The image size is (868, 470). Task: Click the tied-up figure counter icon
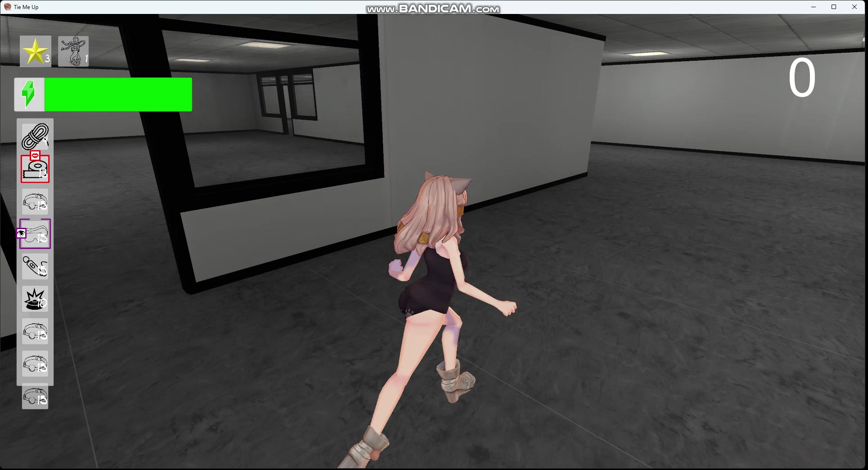click(73, 51)
